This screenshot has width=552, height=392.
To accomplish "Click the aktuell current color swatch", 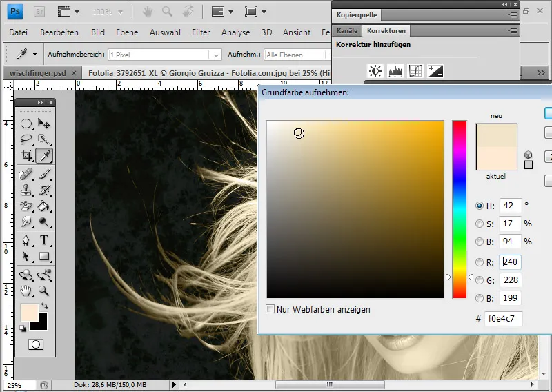I will coord(496,159).
